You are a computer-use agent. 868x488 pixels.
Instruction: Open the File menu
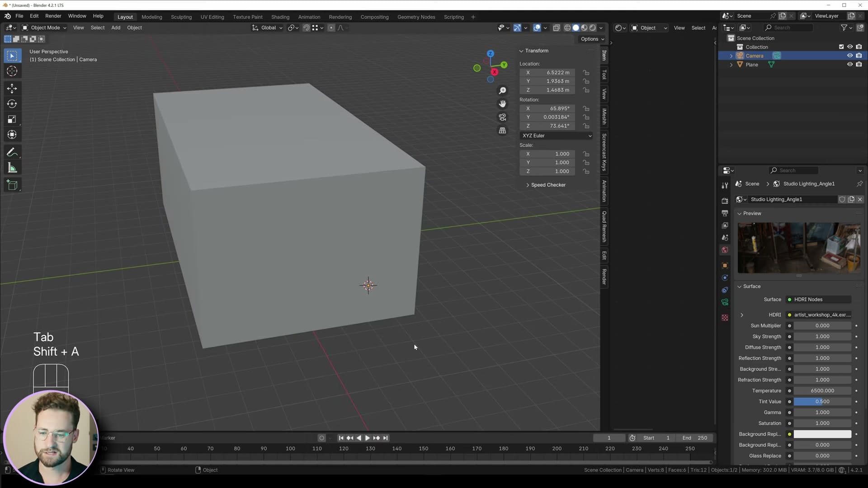click(x=19, y=16)
